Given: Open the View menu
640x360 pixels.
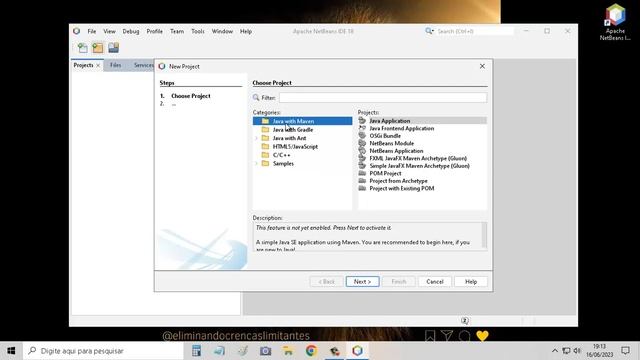Looking at the screenshot, I should pos(109,31).
